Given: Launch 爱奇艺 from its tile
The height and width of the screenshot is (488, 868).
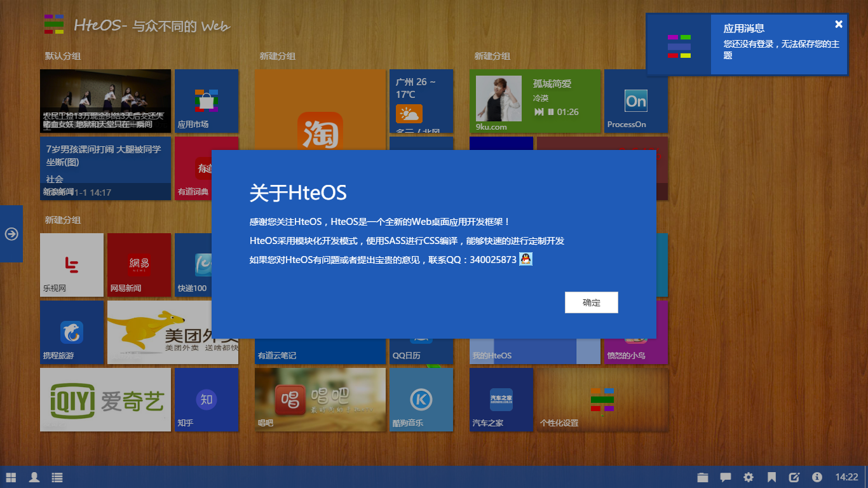Looking at the screenshot, I should (x=105, y=400).
